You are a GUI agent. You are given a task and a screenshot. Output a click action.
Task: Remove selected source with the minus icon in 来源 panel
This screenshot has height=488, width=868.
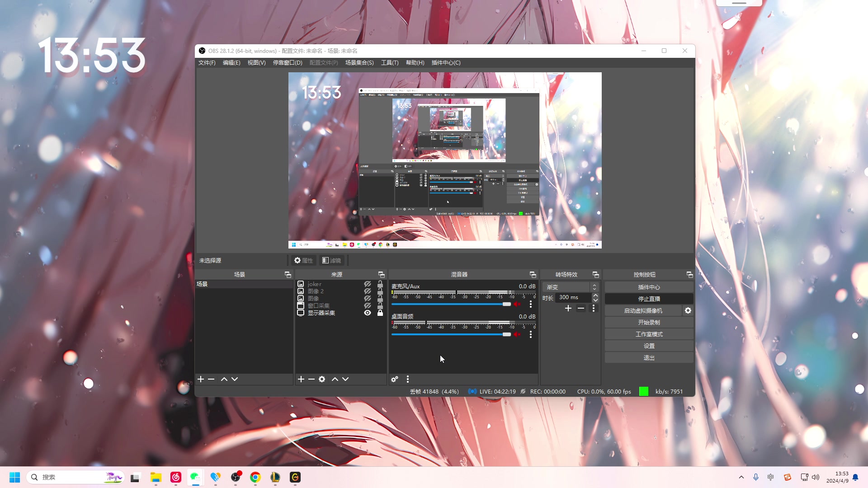311,379
